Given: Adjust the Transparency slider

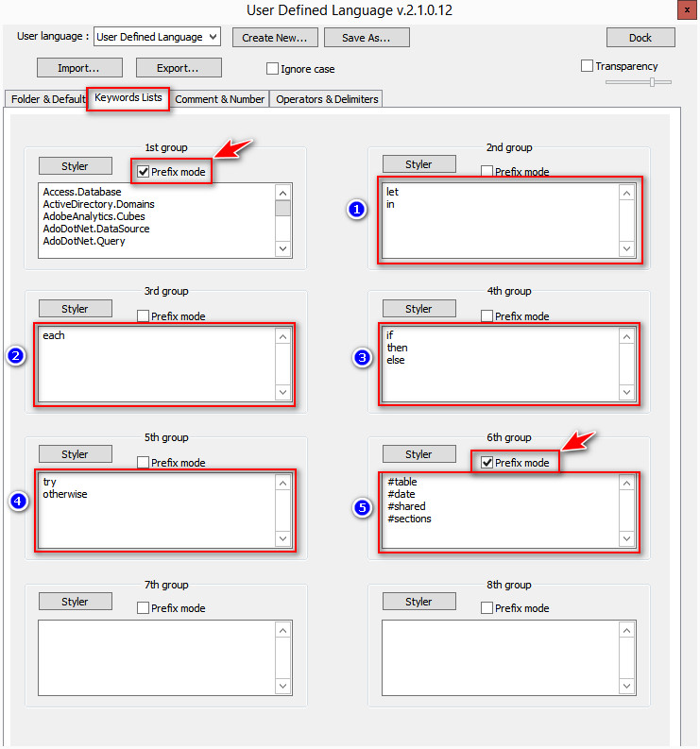Looking at the screenshot, I should click(652, 82).
